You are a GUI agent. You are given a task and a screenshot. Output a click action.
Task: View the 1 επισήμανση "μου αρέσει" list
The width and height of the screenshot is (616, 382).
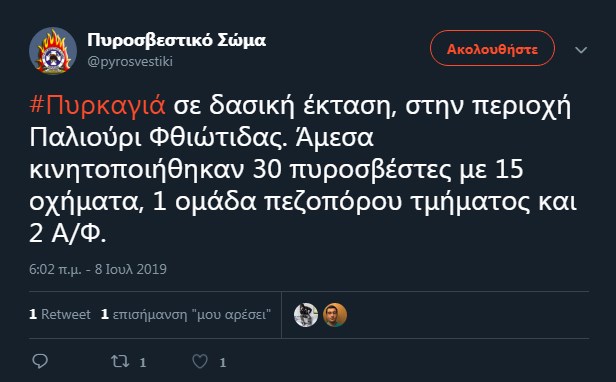186,314
